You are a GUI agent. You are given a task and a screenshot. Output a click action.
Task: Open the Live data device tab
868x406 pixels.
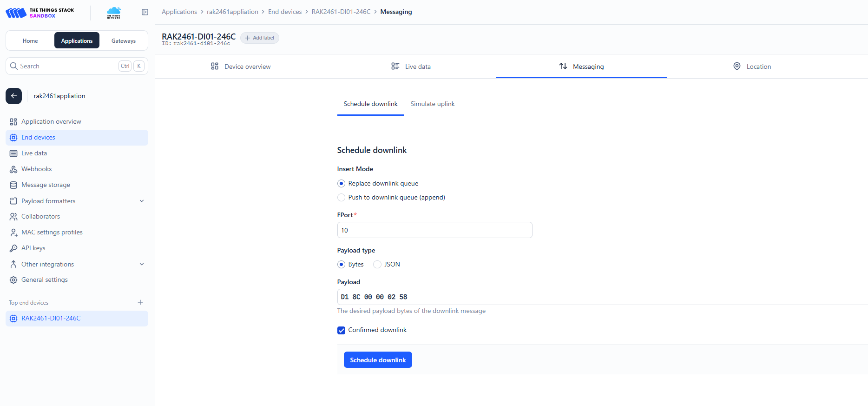point(411,67)
